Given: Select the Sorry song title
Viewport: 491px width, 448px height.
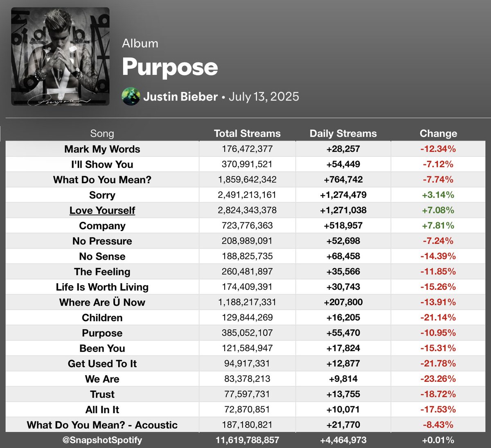Looking at the screenshot, I should (102, 195).
